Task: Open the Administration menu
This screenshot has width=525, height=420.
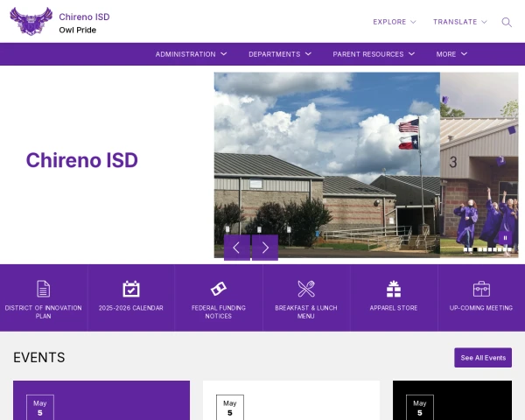Action: (x=191, y=54)
